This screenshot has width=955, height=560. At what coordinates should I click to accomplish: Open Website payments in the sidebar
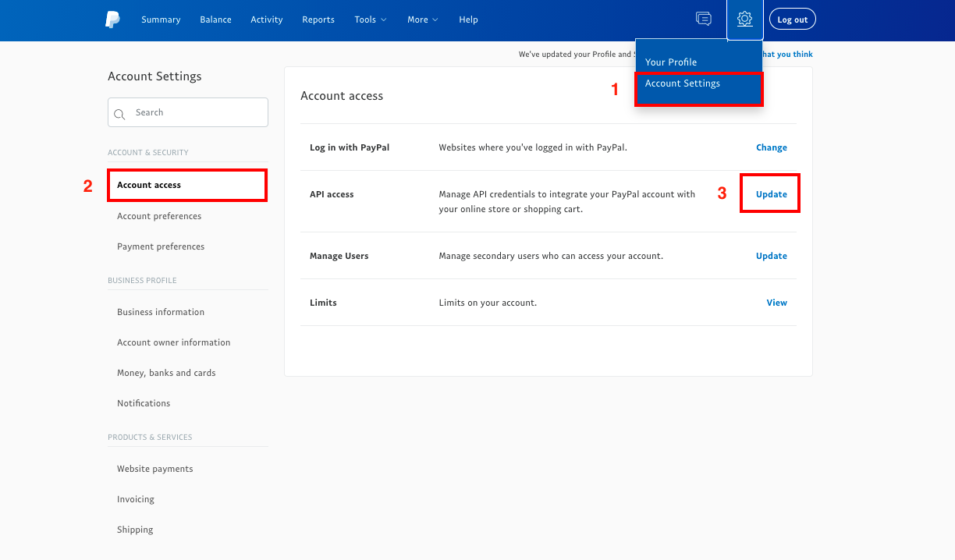[155, 469]
